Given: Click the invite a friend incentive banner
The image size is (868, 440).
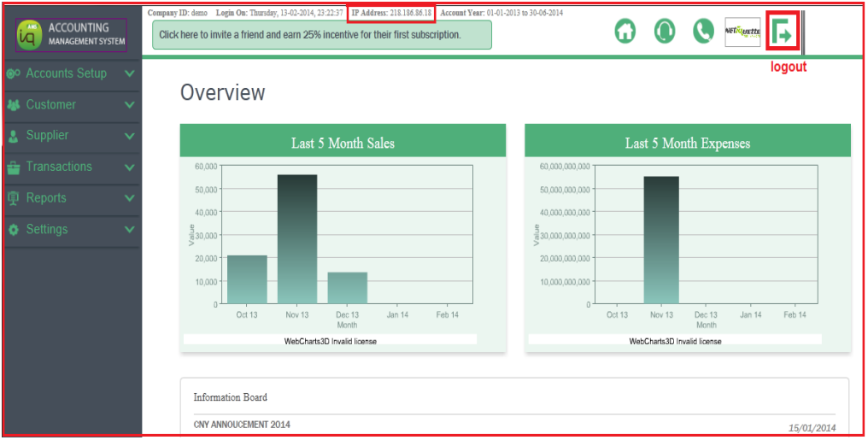Looking at the screenshot, I should pyautogui.click(x=322, y=35).
